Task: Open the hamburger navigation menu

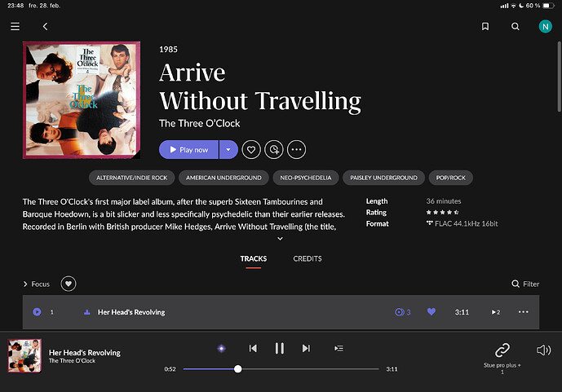Action: [15, 27]
